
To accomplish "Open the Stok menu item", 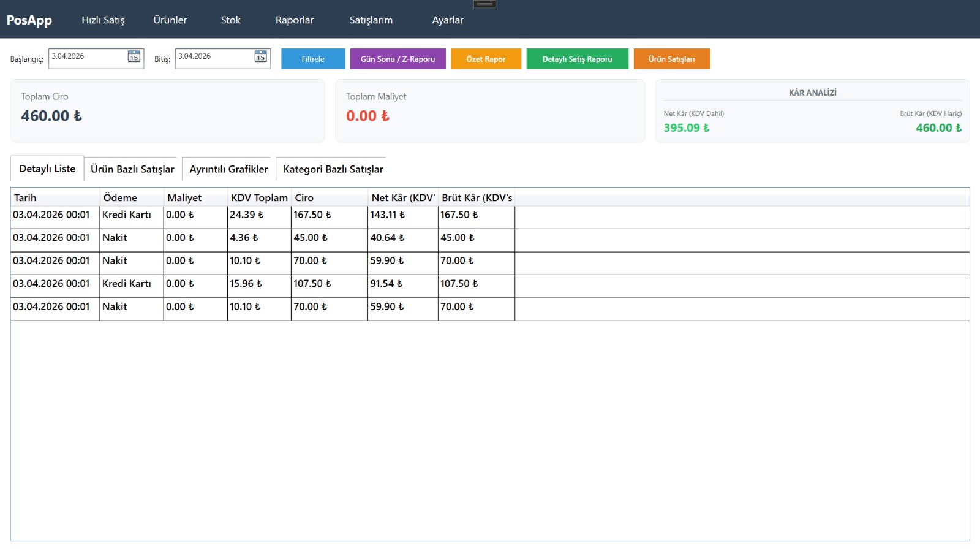I will click(x=230, y=20).
